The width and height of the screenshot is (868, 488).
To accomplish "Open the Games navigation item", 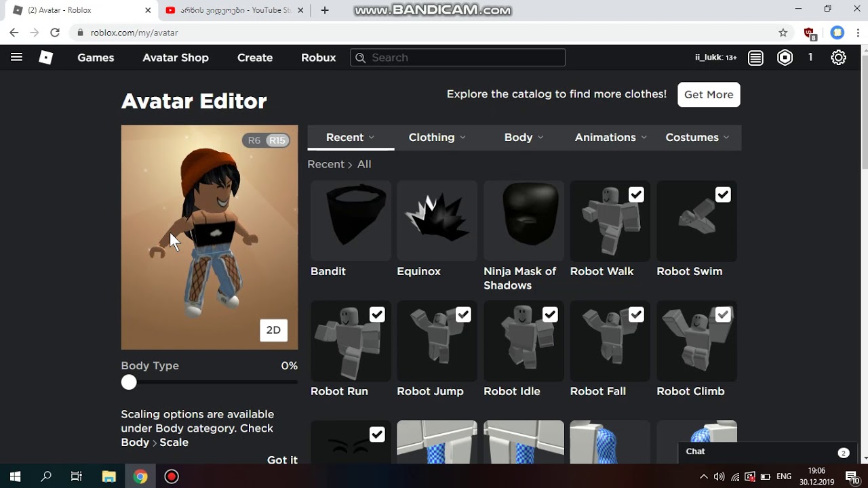I will [x=96, y=58].
